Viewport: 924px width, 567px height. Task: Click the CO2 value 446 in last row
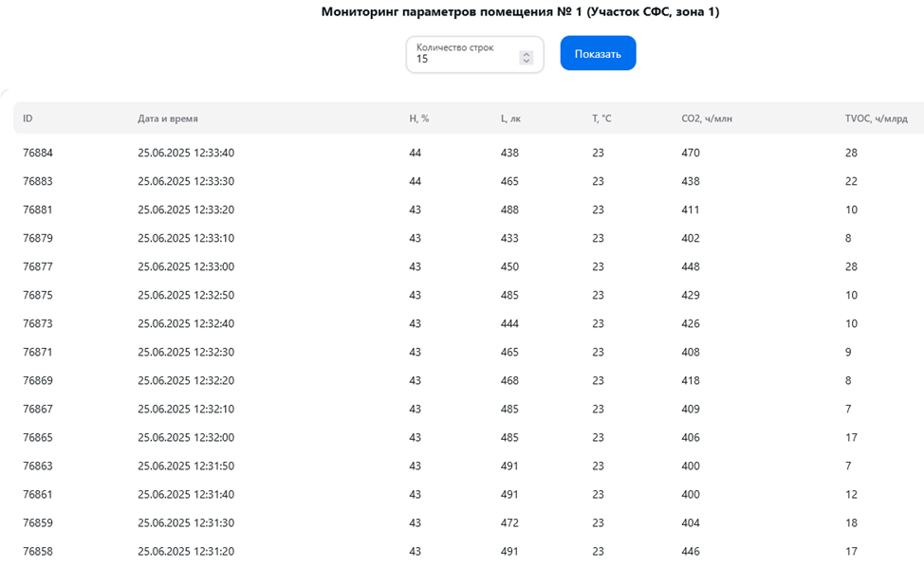691,551
